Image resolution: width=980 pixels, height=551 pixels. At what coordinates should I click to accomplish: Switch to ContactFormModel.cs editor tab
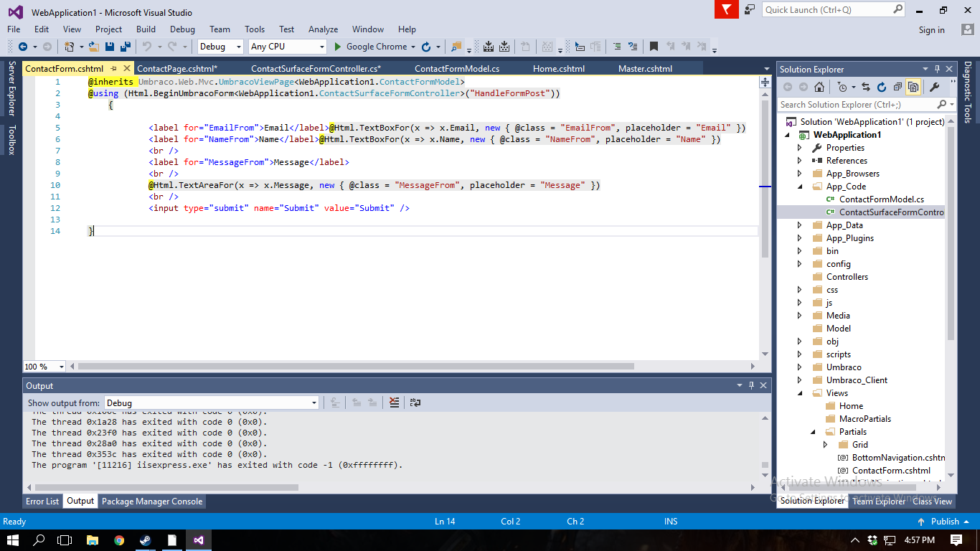pos(456,69)
